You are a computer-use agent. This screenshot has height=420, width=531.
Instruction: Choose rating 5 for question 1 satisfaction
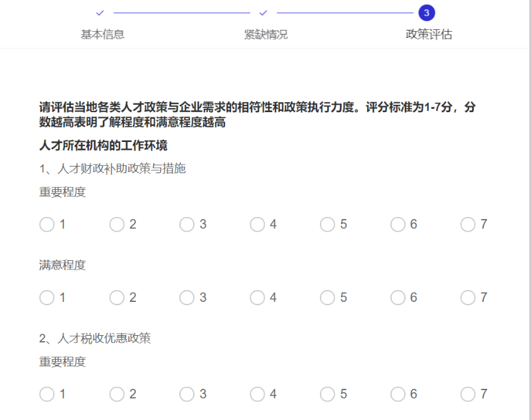tap(328, 297)
